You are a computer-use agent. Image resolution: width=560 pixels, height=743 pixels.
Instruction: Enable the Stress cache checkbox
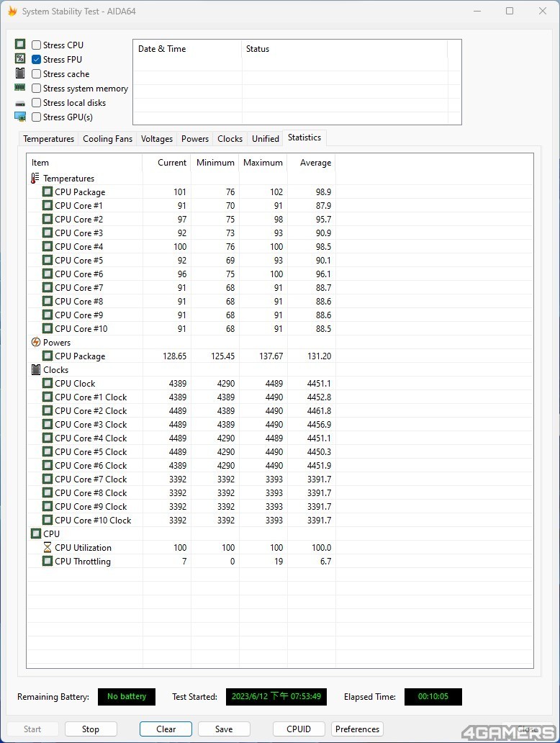coord(36,74)
